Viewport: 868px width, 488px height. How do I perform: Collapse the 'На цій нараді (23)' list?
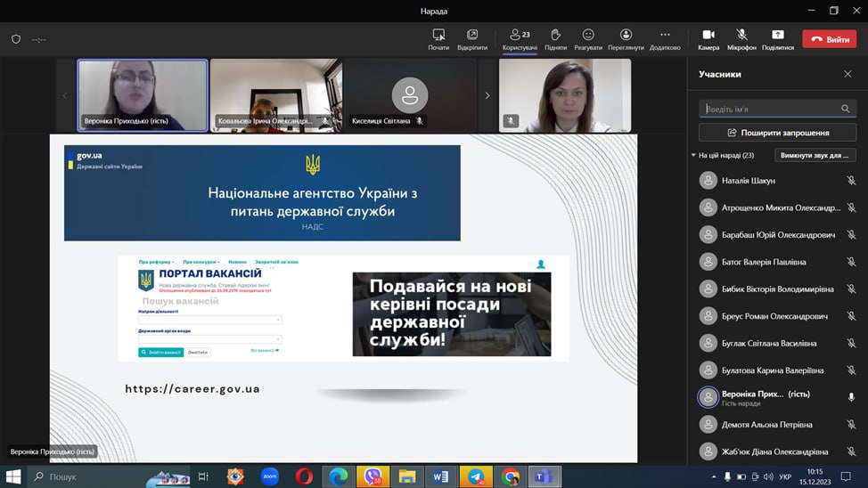point(694,155)
